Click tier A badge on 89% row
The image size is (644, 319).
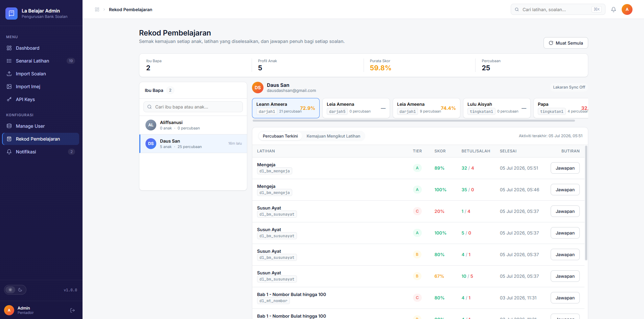(417, 168)
